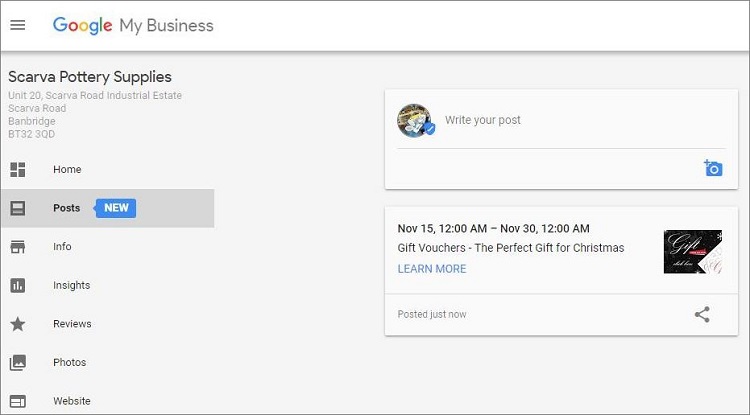Image resolution: width=750 pixels, height=415 pixels.
Task: Click the Website layout icon
Action: pos(18,401)
